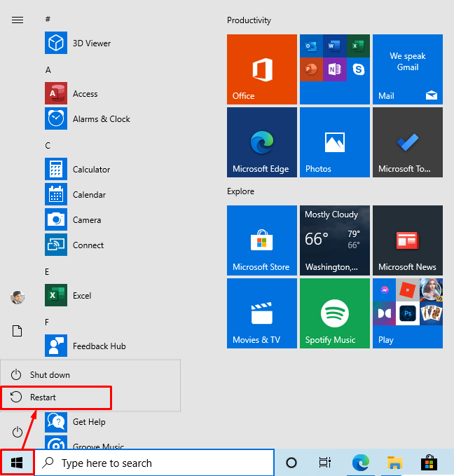Open Task View on the taskbar
Screen dimensions: 454x476
[x=324, y=463]
